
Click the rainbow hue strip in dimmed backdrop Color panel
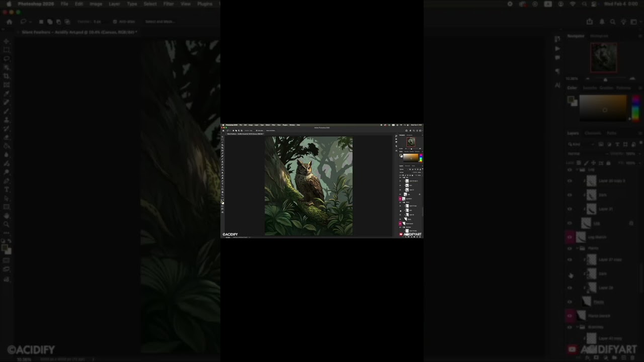pos(635,108)
